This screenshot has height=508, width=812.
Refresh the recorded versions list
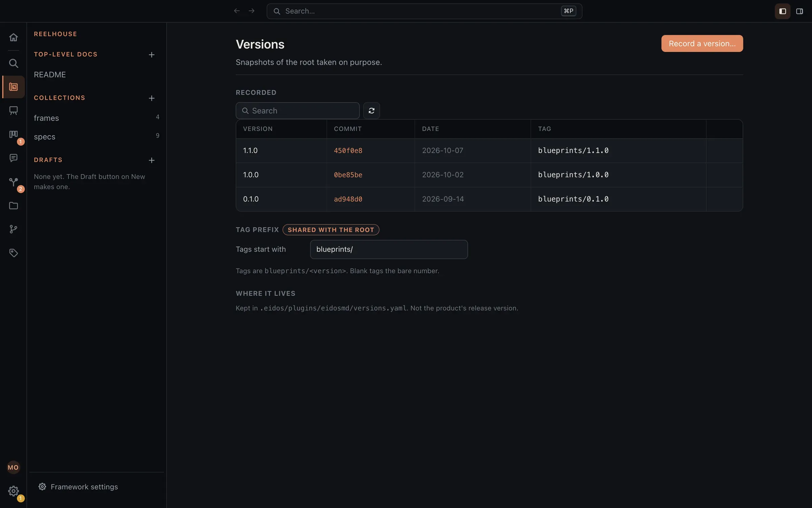click(371, 111)
